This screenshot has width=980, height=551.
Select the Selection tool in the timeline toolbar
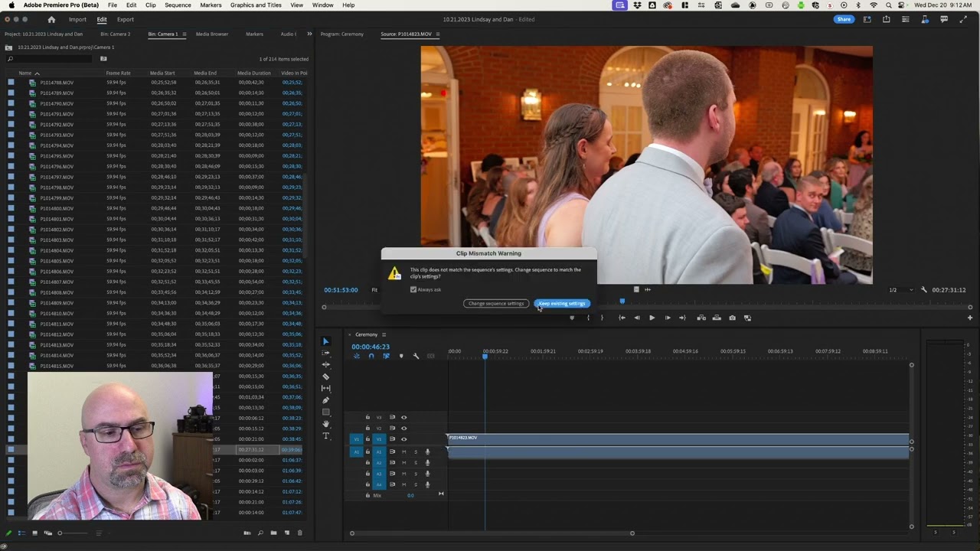325,341
